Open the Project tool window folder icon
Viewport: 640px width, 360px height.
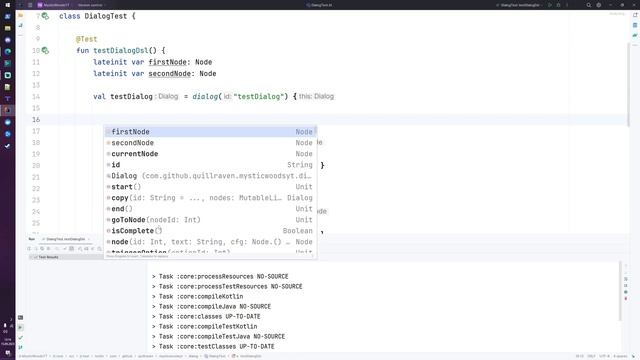coord(20,16)
